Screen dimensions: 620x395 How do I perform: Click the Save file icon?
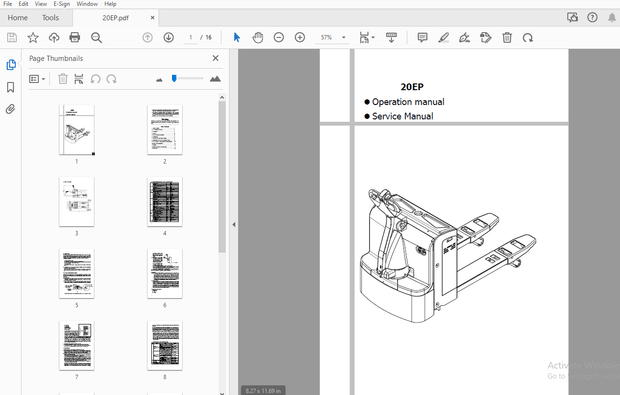coord(12,38)
